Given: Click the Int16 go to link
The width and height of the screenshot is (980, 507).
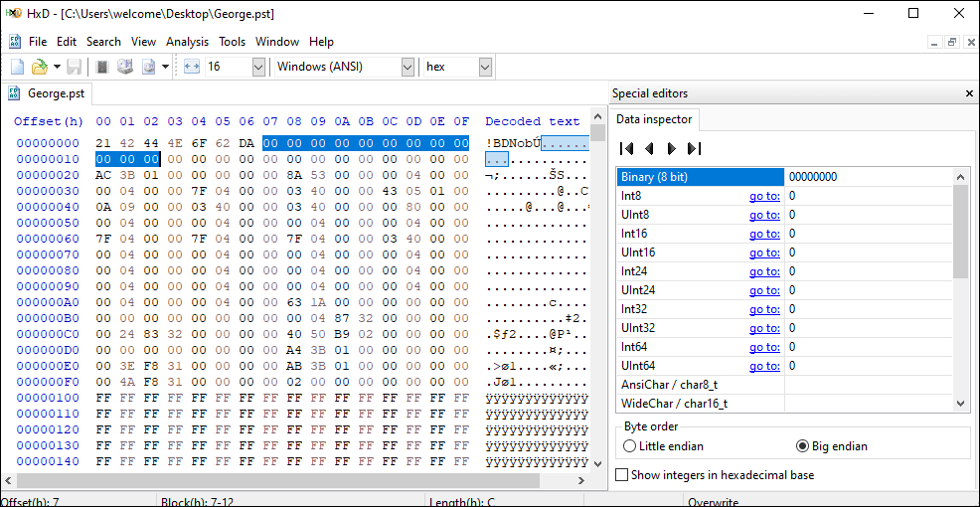Looking at the screenshot, I should click(x=764, y=234).
